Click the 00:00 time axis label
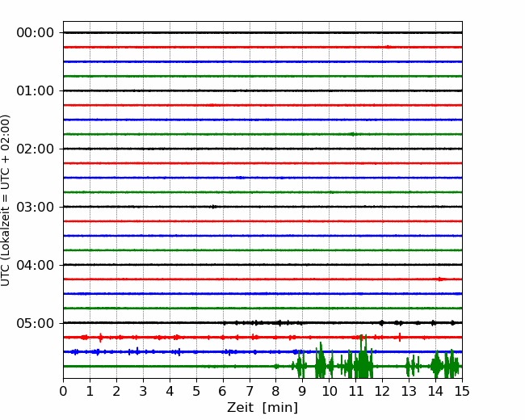The image size is (525, 420). (36, 33)
